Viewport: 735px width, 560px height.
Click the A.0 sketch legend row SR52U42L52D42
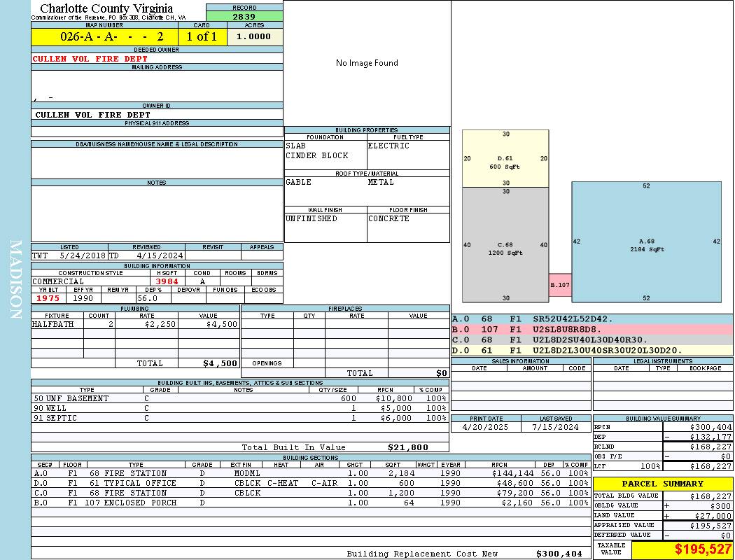[592, 319]
